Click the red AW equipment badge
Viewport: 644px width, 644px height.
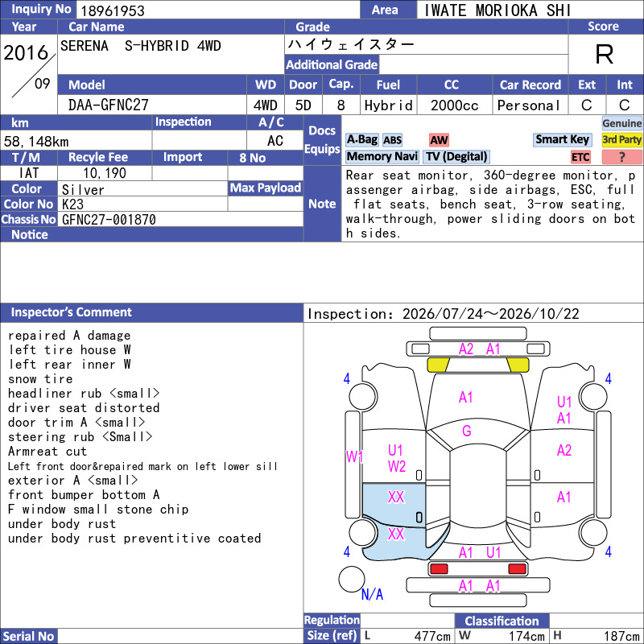tap(439, 140)
